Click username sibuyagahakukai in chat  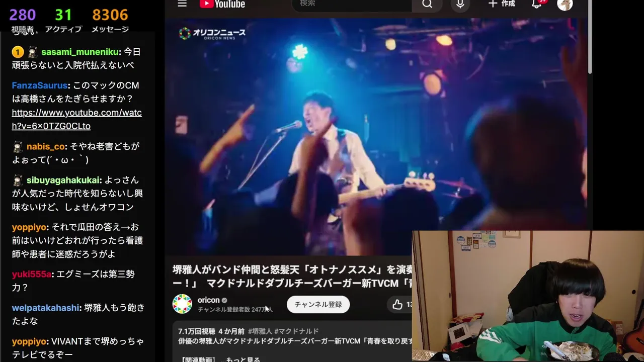click(64, 180)
